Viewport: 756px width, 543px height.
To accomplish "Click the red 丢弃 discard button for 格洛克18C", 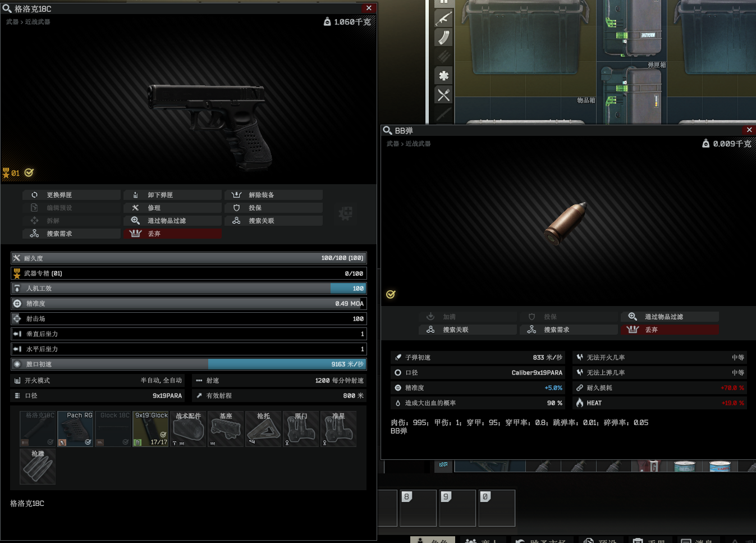I will (172, 234).
